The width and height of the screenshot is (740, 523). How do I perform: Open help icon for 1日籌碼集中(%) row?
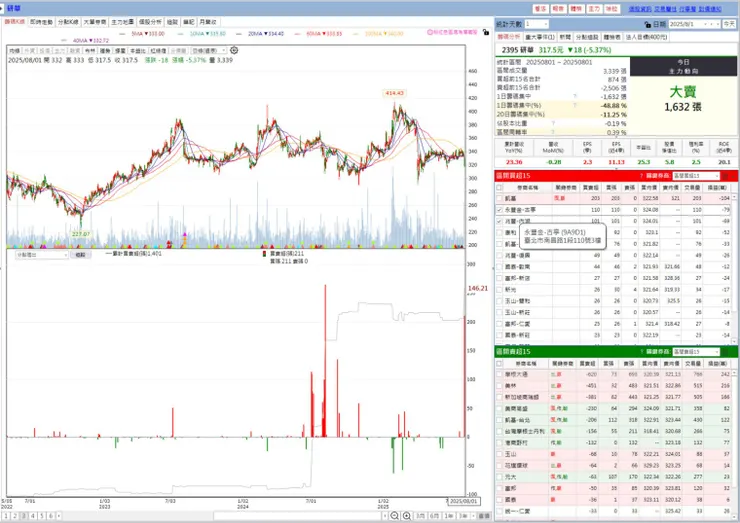point(575,105)
